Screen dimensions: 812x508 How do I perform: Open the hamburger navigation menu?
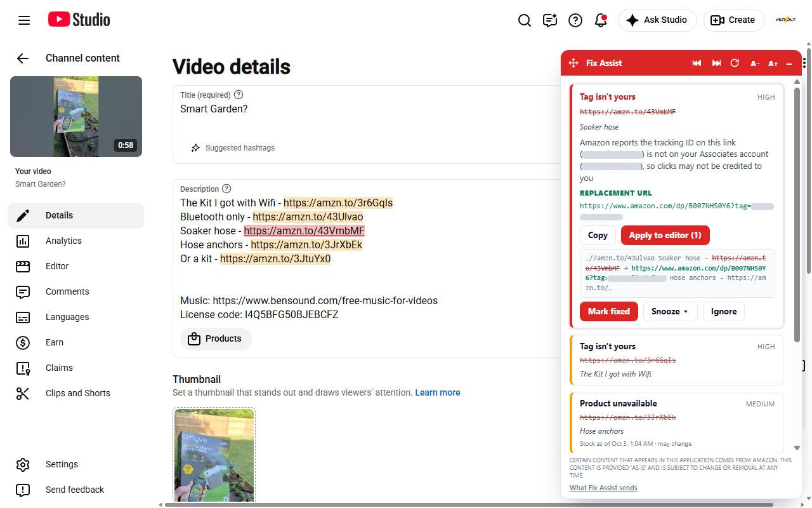(x=24, y=20)
